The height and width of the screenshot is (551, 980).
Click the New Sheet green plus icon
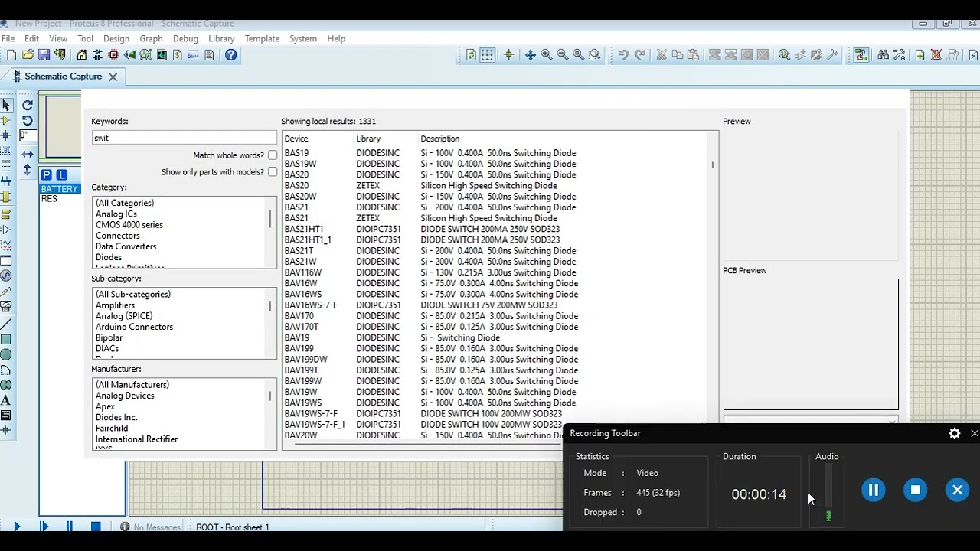920,55
